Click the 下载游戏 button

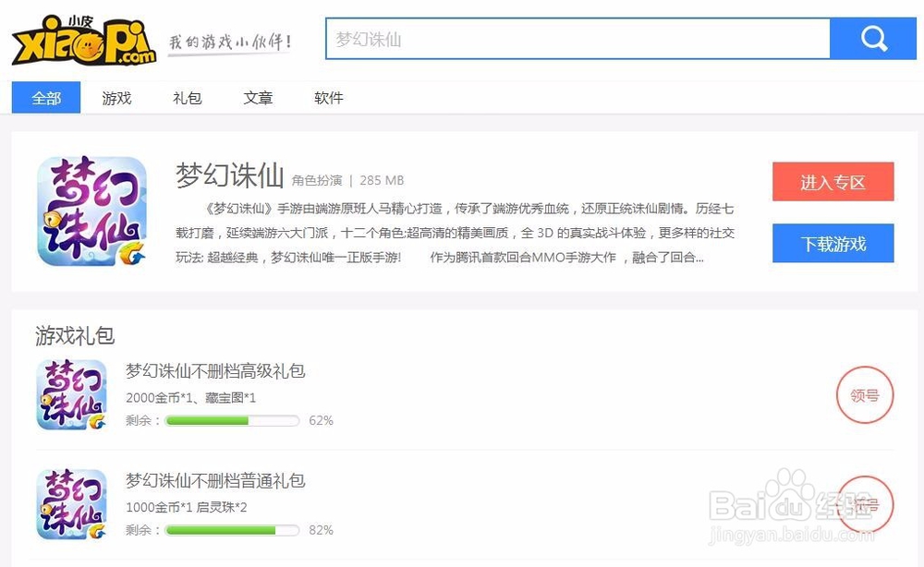click(x=833, y=243)
